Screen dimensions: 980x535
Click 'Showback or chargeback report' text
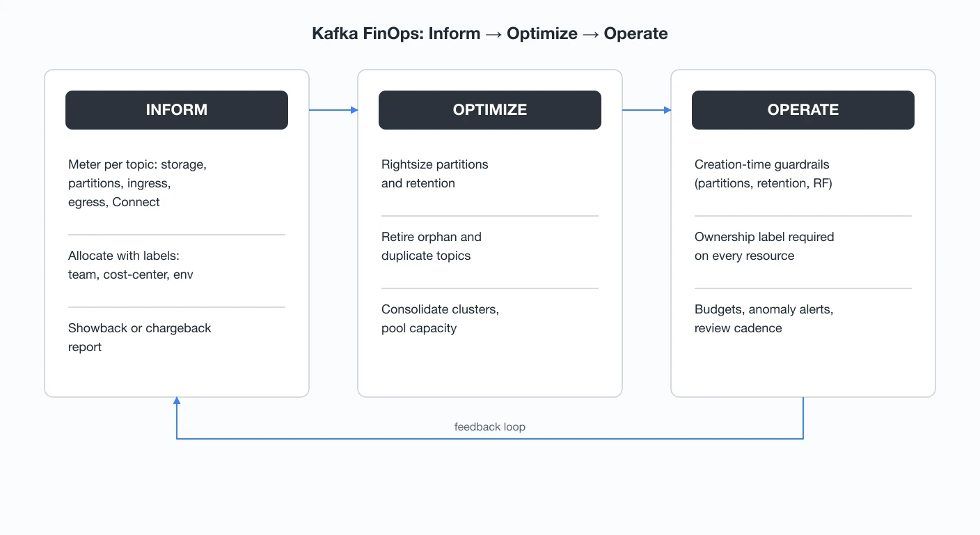pos(140,337)
